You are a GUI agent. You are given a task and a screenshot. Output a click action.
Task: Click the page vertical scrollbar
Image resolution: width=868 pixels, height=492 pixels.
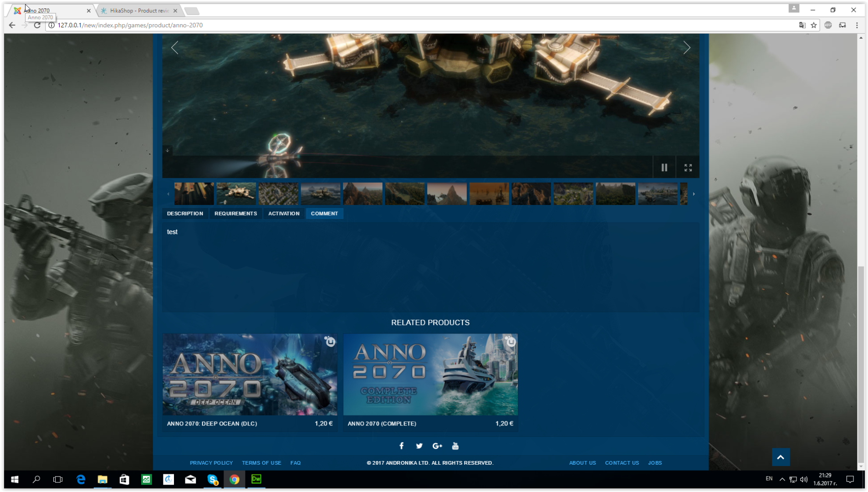coord(861,364)
